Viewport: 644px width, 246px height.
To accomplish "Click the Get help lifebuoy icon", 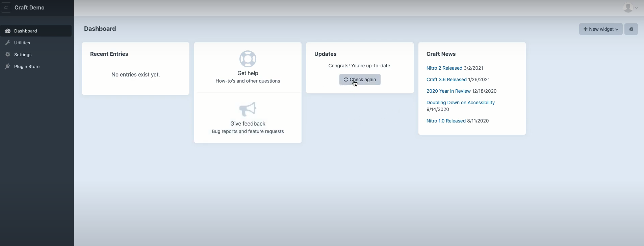I will 248,59.
